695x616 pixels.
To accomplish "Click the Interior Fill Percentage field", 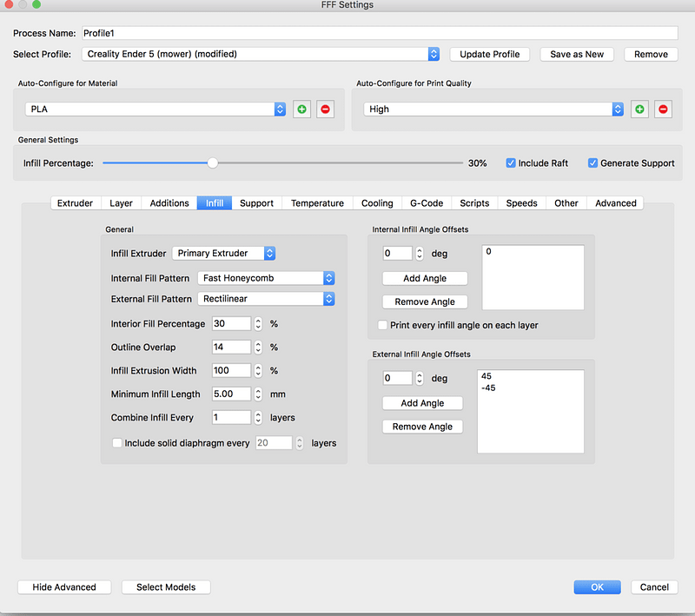I will click(231, 323).
